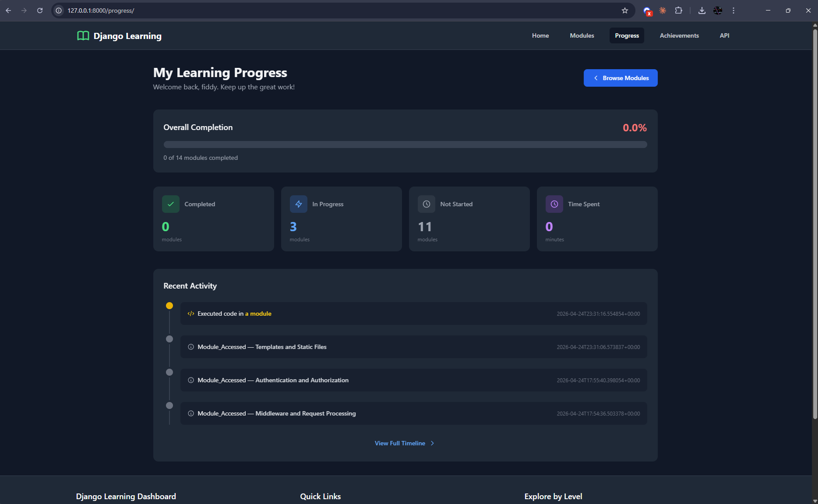Click the clock Not Started icon
The width and height of the screenshot is (818, 504).
427,204
